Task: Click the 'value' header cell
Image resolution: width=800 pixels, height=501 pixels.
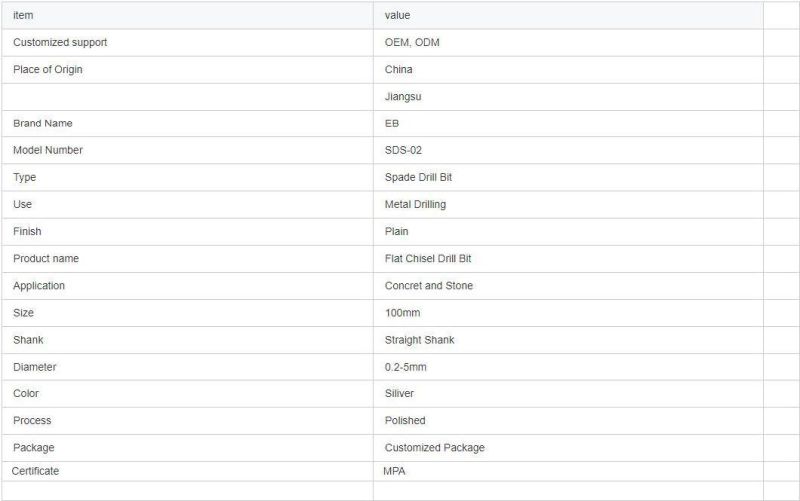Action: pos(398,15)
